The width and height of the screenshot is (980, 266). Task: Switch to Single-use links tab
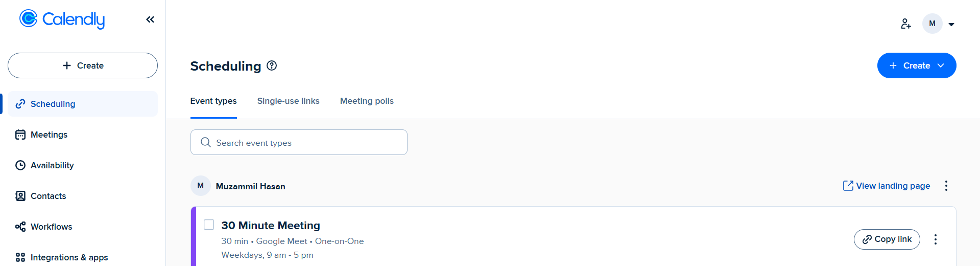pos(288,101)
